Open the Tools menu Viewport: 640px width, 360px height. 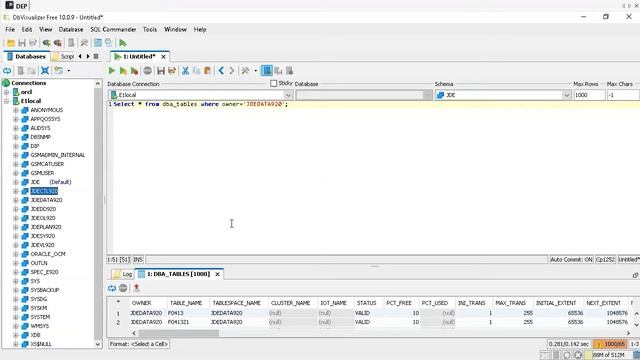(150, 29)
